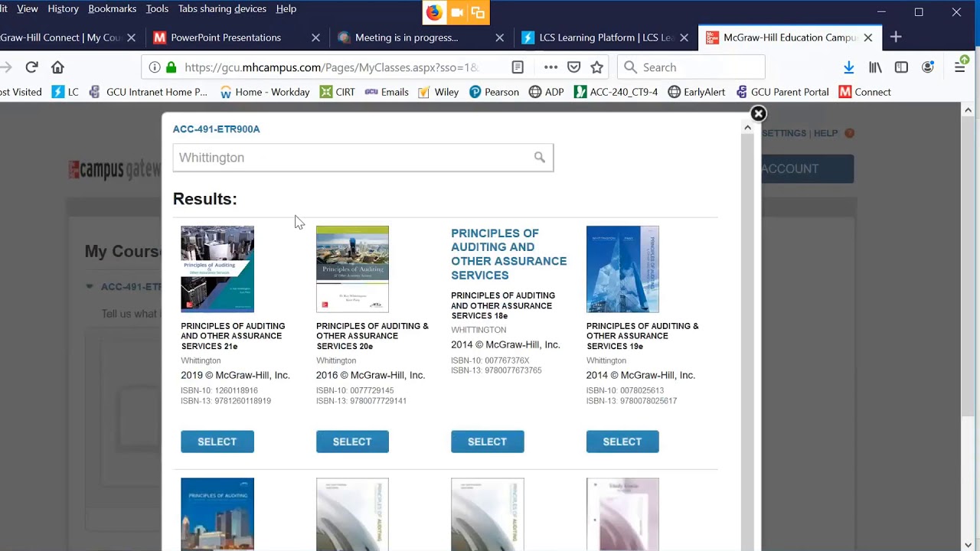This screenshot has width=980, height=551.
Task: Toggle the sidebar icon
Action: [901, 67]
